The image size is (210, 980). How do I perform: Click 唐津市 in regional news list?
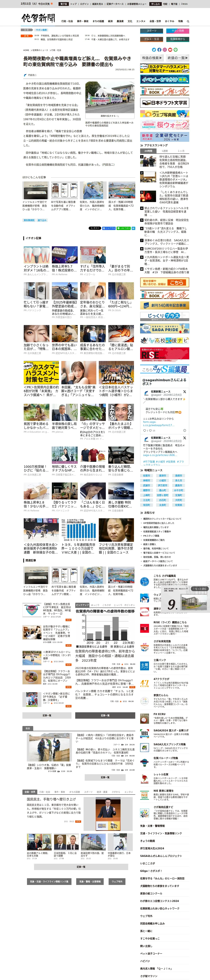tap(163, 475)
